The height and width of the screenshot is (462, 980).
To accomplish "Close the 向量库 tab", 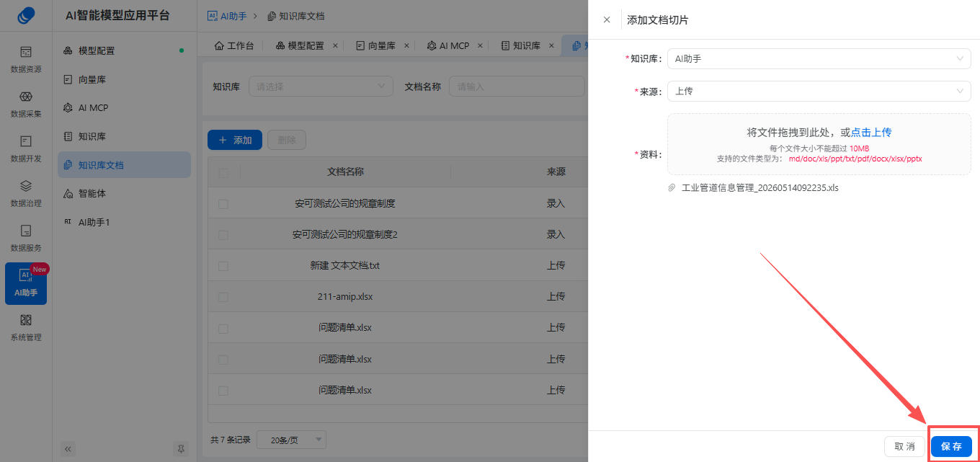I will (406, 45).
